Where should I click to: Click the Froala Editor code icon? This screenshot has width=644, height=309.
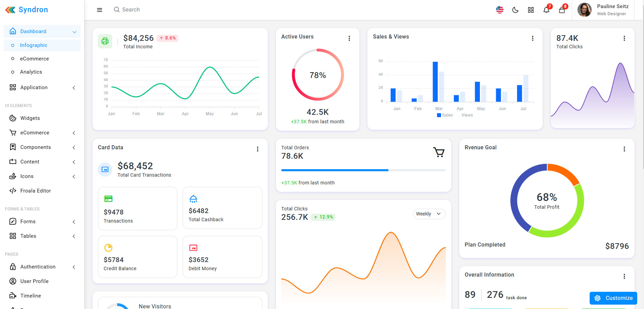click(x=13, y=191)
